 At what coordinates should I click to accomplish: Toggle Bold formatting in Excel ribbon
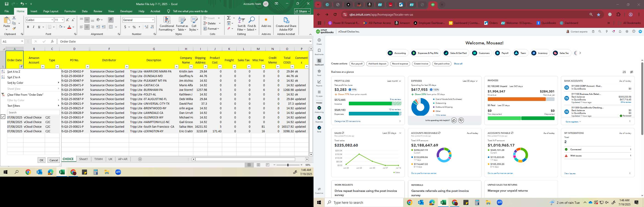click(x=28, y=27)
